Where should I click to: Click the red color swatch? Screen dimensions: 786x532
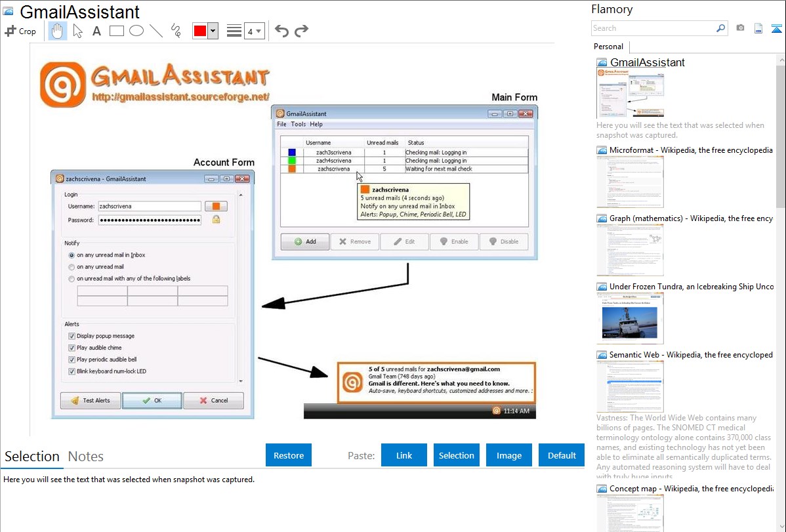click(200, 31)
